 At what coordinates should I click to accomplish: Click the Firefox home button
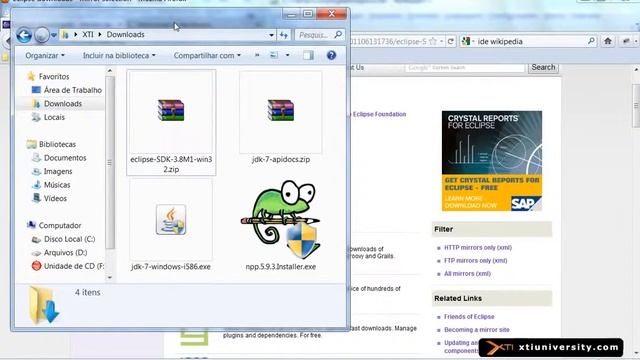[x=608, y=41]
